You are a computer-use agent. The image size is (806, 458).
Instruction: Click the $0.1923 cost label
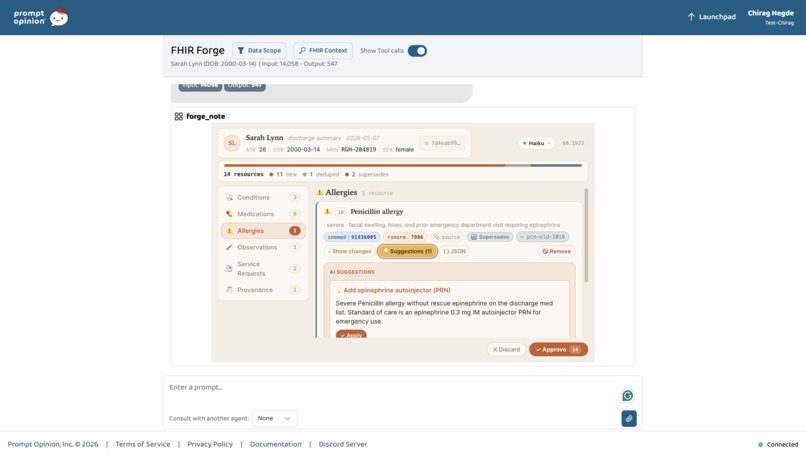(x=573, y=143)
